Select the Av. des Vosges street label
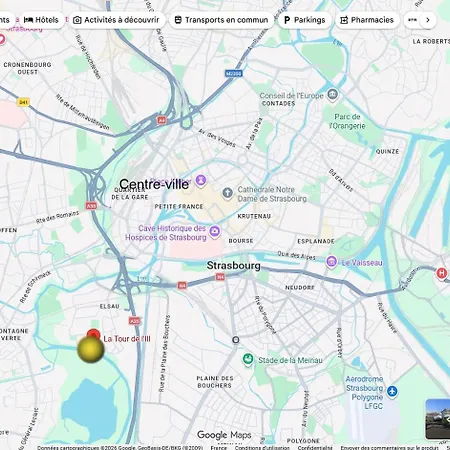Viewport: 450px width, 450px height. (x=217, y=138)
